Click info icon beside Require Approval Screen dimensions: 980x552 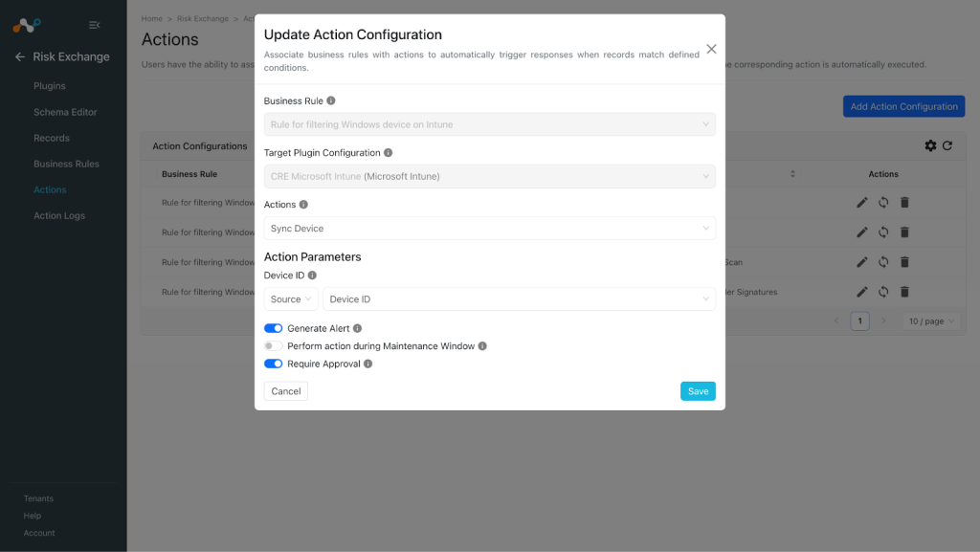click(368, 364)
